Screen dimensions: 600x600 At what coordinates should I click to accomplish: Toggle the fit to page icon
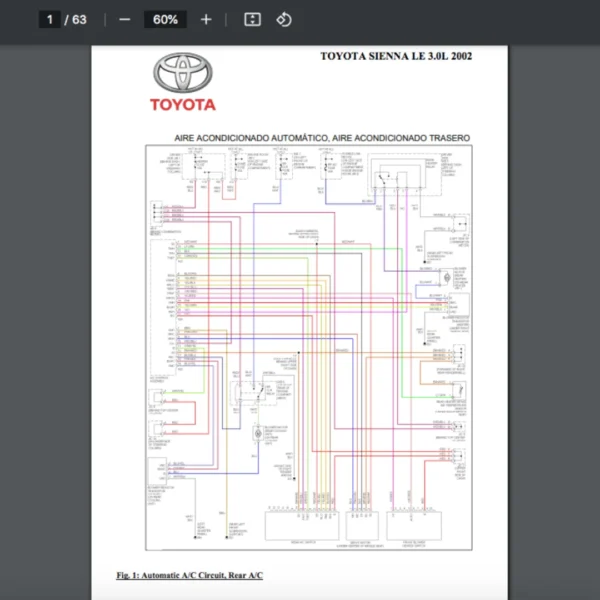coord(253,20)
